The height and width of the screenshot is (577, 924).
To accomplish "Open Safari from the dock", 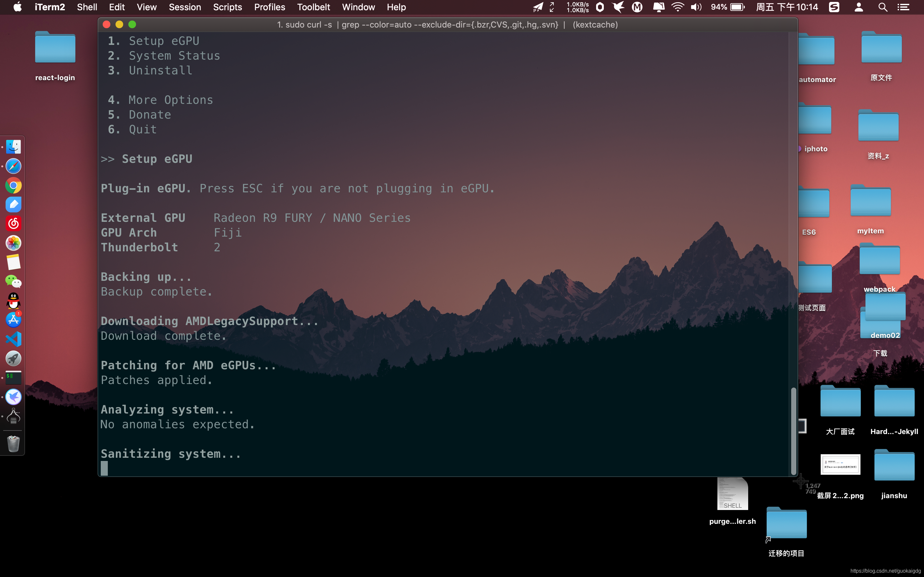I will click(x=13, y=166).
